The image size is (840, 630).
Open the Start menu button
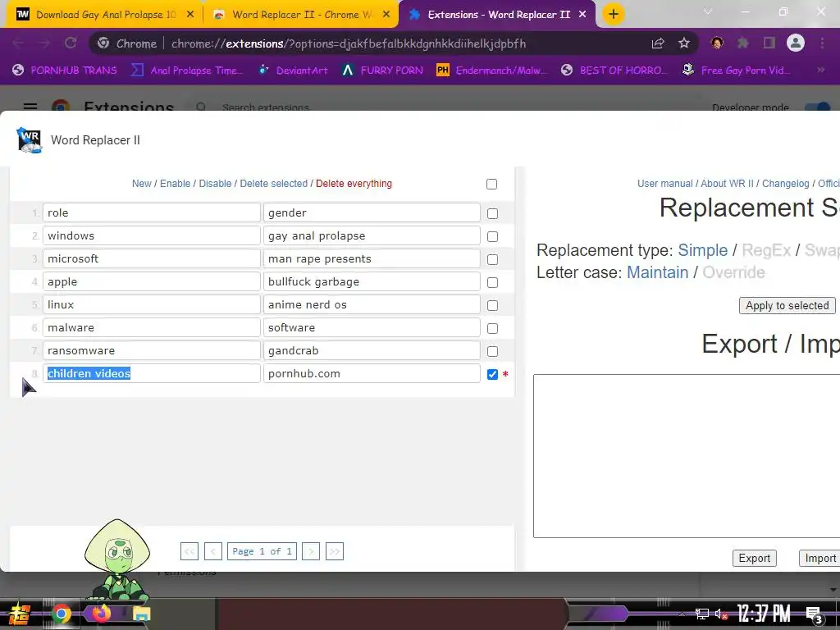tap(20, 614)
